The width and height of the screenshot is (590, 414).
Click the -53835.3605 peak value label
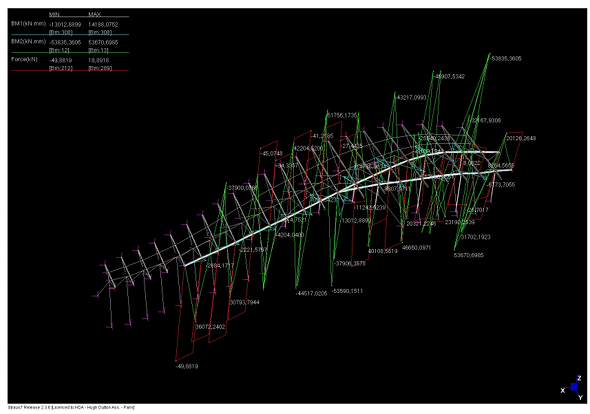(x=506, y=59)
